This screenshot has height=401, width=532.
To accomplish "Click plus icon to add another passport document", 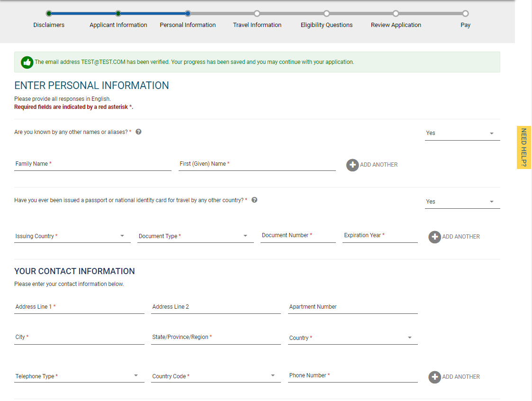I will (x=434, y=237).
